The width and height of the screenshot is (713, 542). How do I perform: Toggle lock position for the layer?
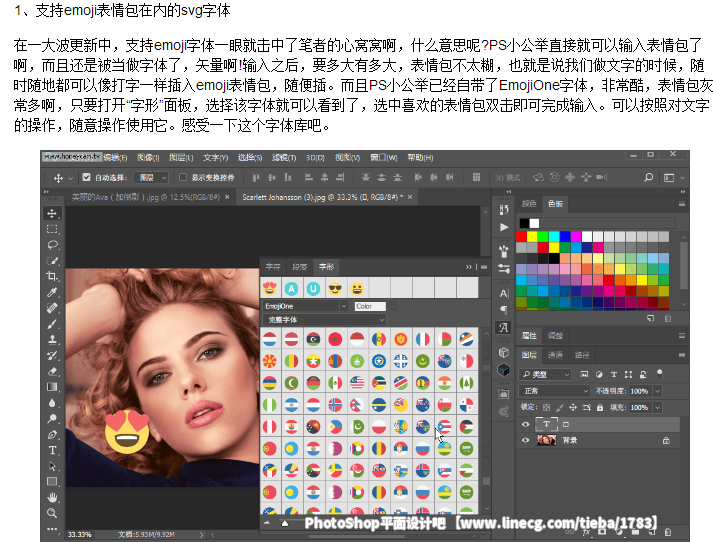coord(573,407)
